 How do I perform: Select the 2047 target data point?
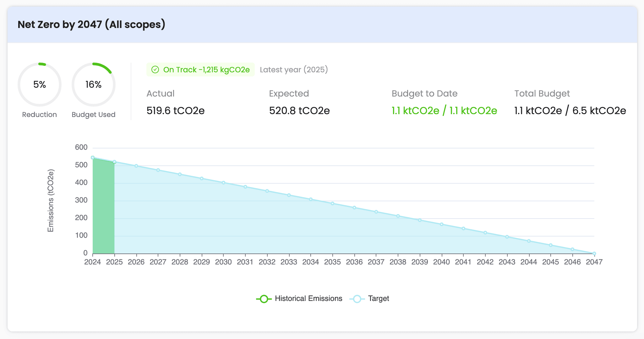(594, 253)
